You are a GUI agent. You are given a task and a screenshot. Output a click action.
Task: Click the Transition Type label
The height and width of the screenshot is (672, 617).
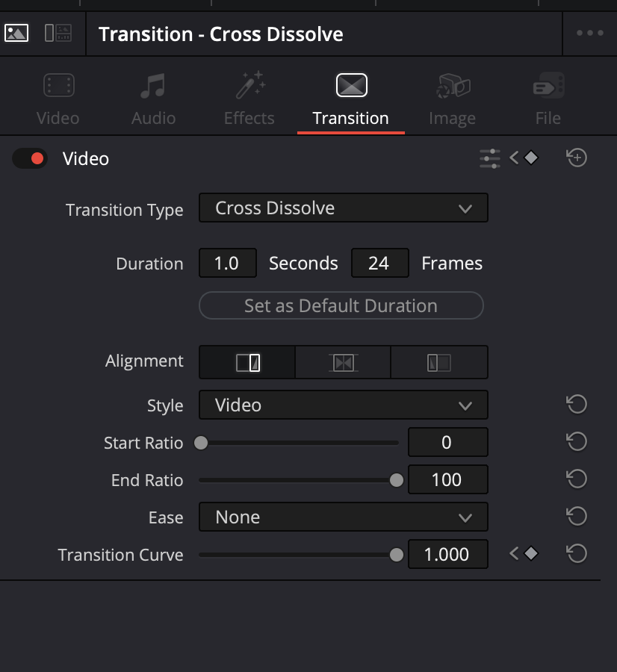click(124, 210)
